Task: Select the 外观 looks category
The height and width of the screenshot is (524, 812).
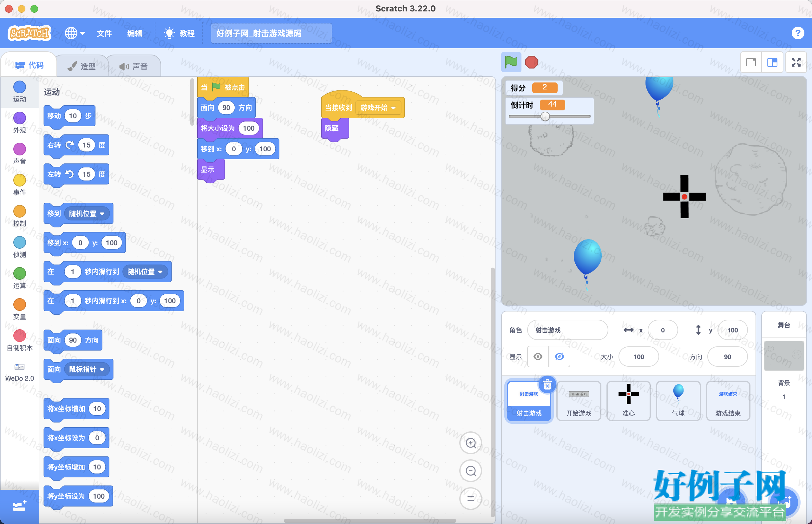Action: coord(19,122)
